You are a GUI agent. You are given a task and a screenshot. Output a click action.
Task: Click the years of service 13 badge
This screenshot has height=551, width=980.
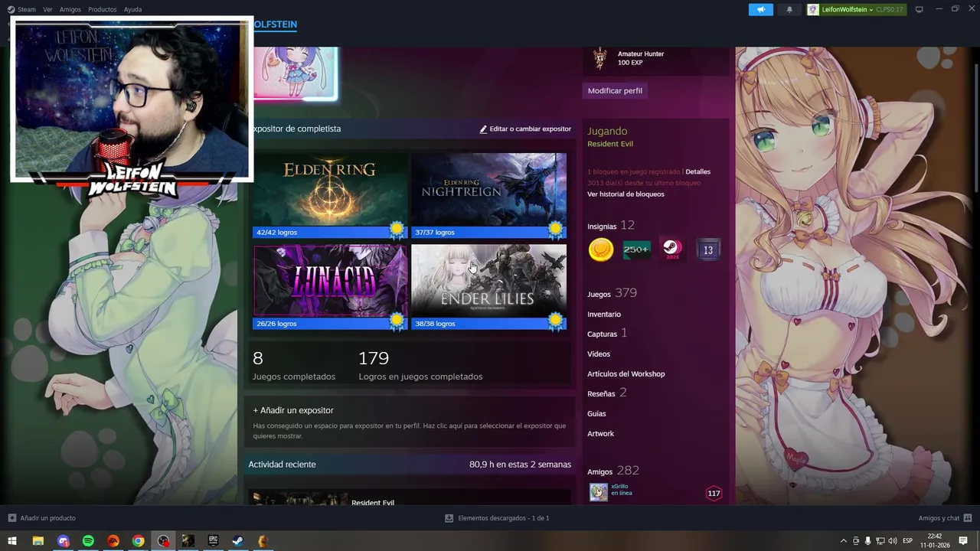pos(708,249)
